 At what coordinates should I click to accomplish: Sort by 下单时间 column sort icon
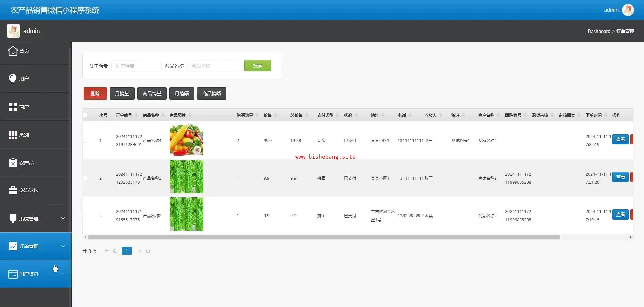[x=605, y=115]
